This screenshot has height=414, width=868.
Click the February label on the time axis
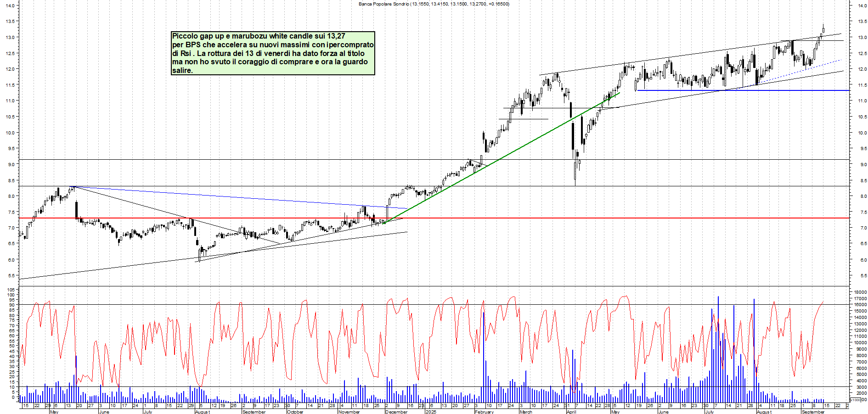pos(484,412)
